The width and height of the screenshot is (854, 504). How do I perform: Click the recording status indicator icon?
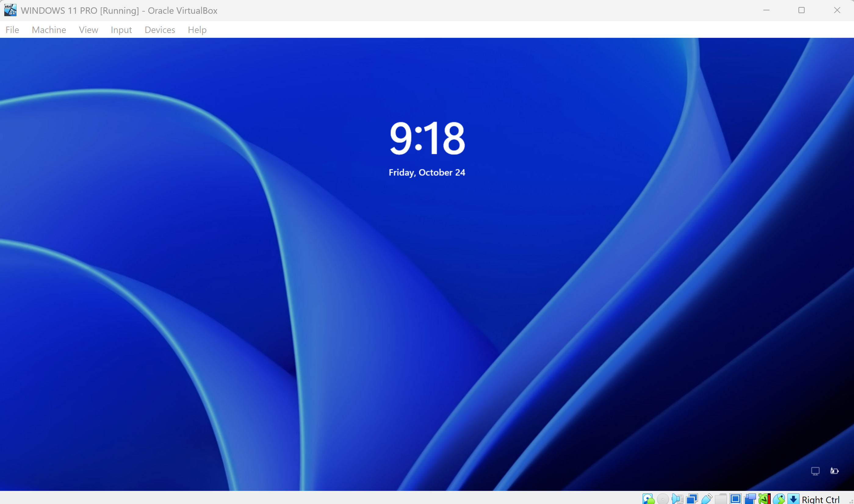pos(750,499)
